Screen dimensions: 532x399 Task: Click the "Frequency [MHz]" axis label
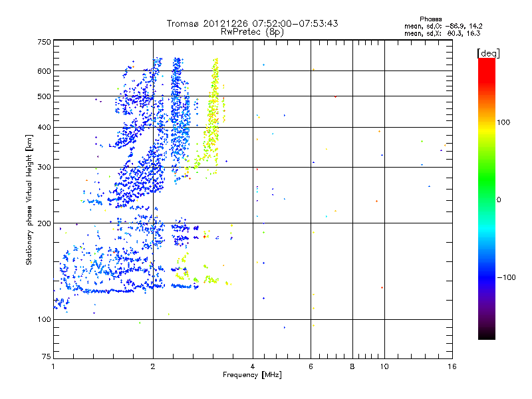pyautogui.click(x=252, y=375)
